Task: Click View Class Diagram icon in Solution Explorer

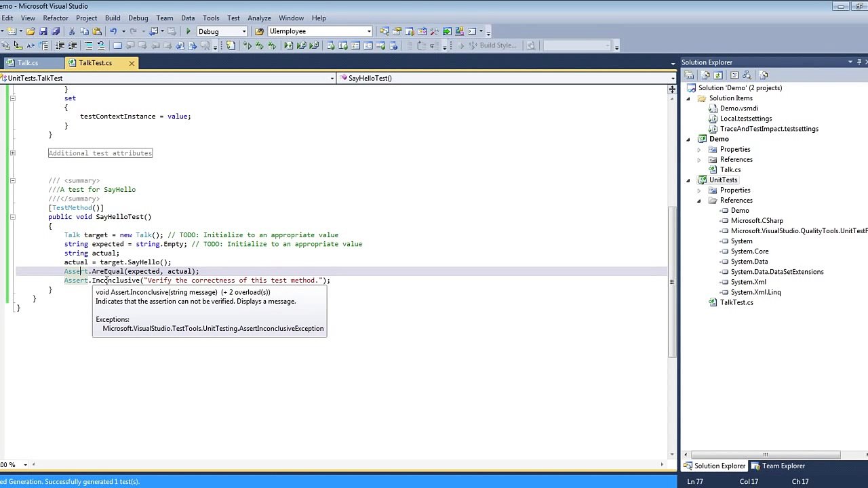Action: point(747,75)
